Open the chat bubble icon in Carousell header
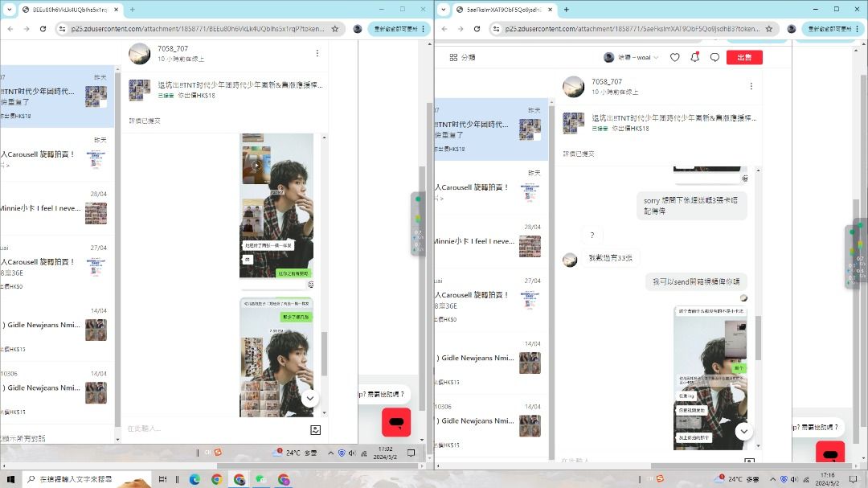868x488 pixels. tap(714, 57)
